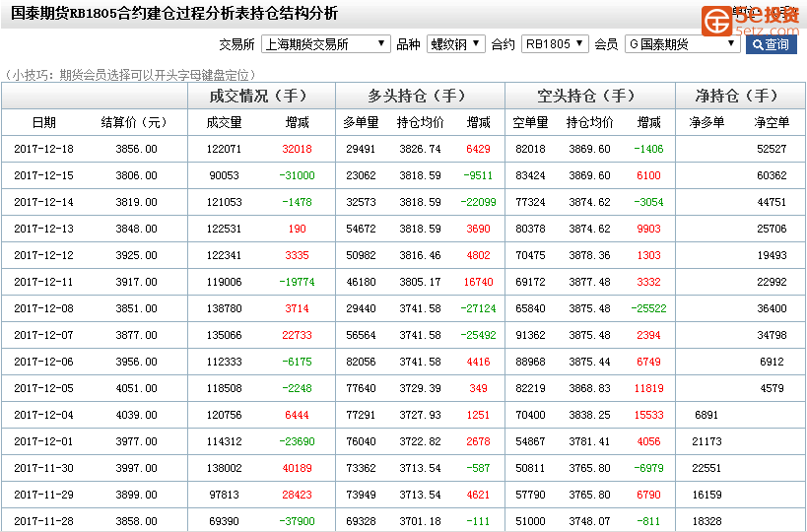
Task: Click net short value 52527
Action: [772, 149]
